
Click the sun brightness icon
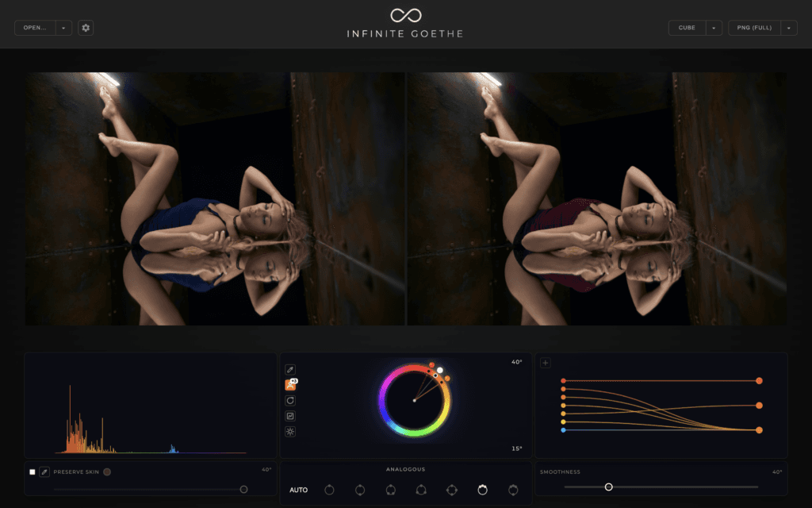(290, 431)
